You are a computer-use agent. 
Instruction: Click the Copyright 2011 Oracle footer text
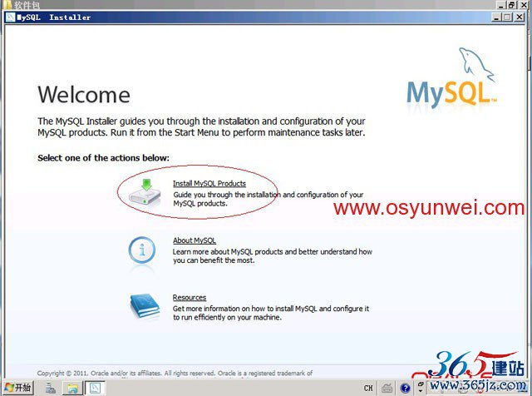click(175, 374)
